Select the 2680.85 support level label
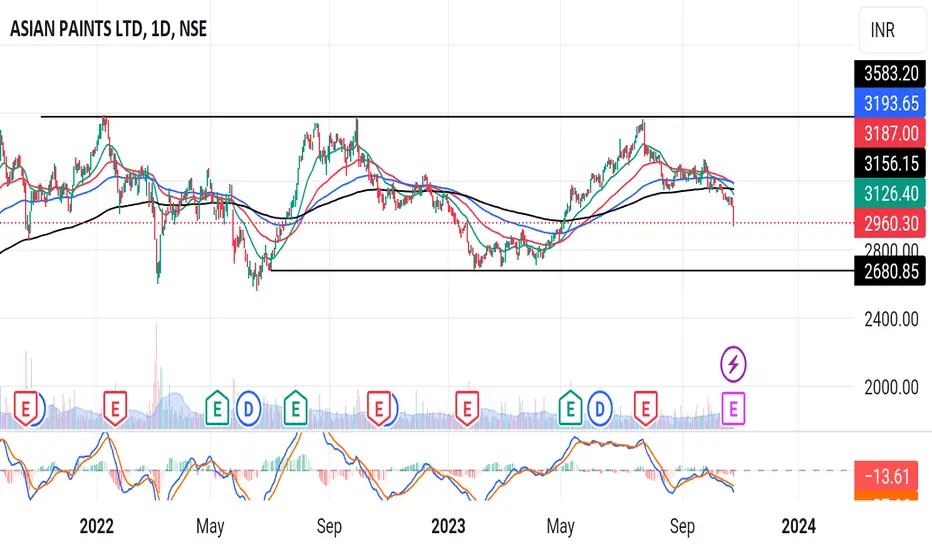 890,271
